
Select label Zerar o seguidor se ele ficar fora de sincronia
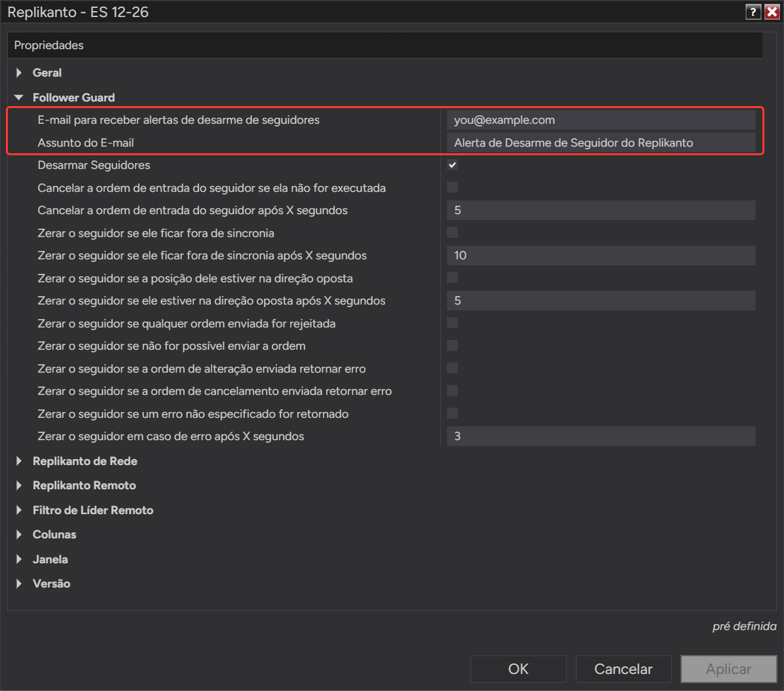[156, 233]
